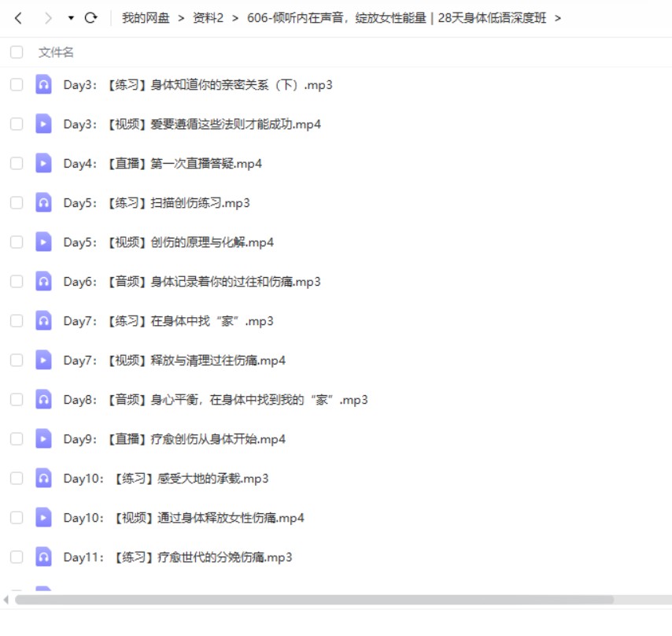Click the video icon of Day4 第一次直播答疑
The image size is (672, 636).
[43, 163]
